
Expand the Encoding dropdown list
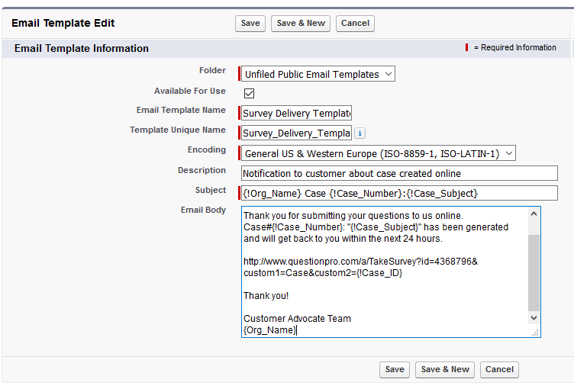378,153
